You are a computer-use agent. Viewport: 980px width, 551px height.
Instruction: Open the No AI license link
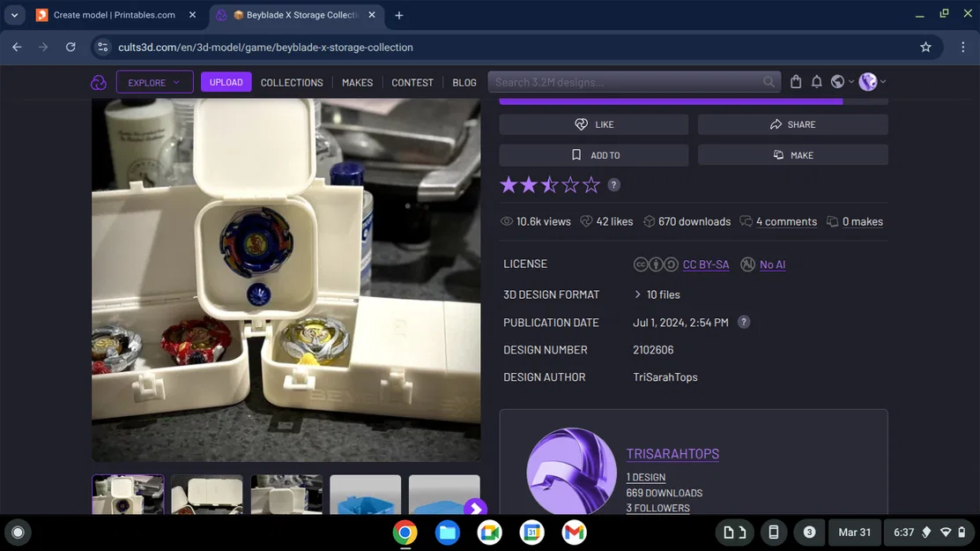tap(773, 264)
